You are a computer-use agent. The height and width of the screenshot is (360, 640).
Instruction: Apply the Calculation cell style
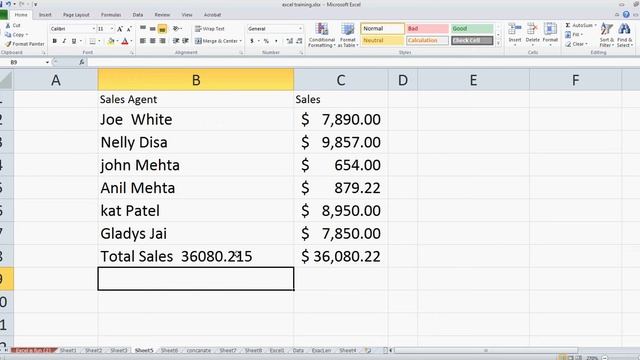coord(427,40)
